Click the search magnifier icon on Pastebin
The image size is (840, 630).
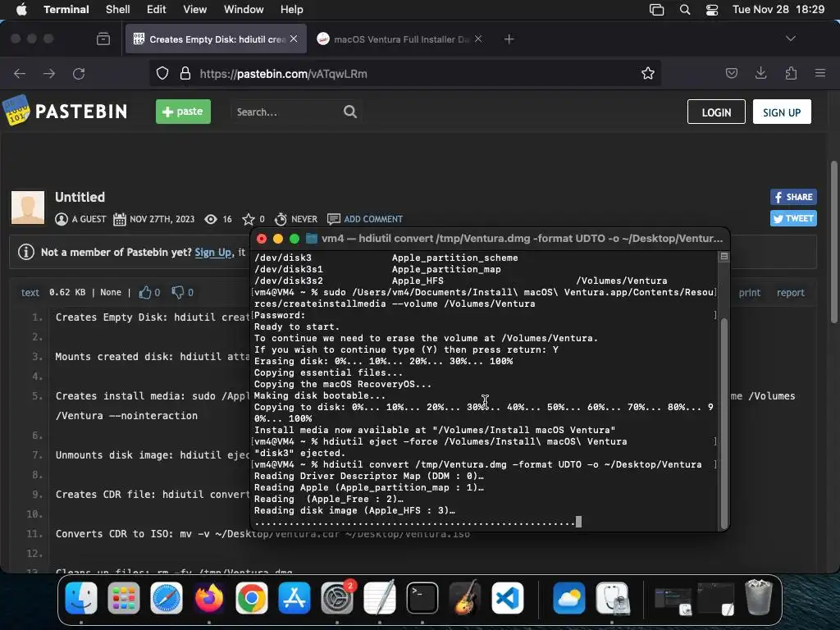click(x=349, y=112)
